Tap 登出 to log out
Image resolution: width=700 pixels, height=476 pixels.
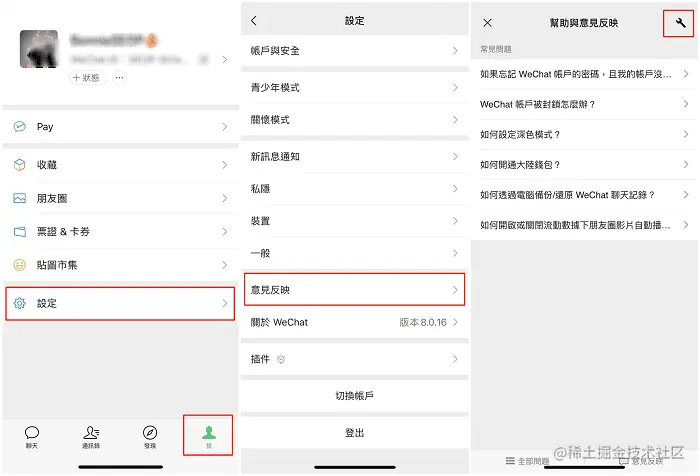[x=354, y=433]
